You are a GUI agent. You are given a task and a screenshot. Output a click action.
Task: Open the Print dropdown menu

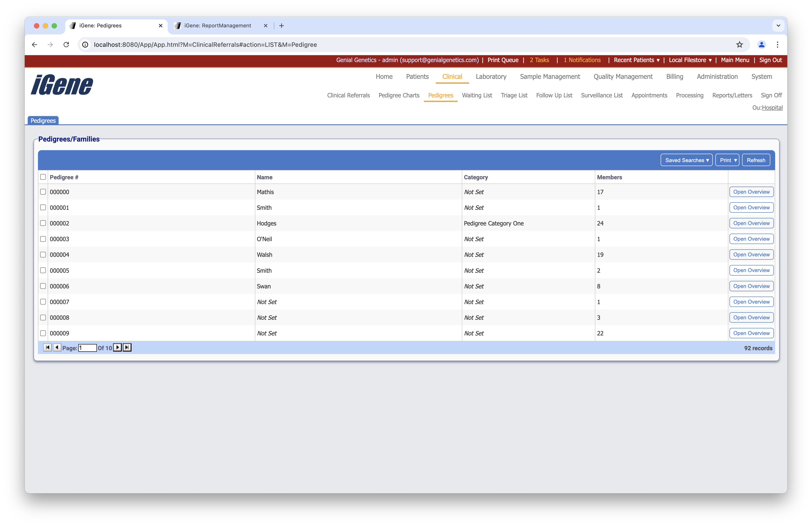tap(727, 160)
